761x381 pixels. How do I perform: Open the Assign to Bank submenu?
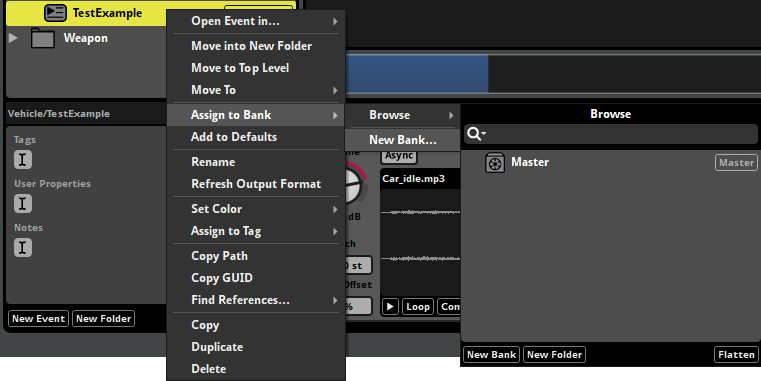[x=256, y=115]
